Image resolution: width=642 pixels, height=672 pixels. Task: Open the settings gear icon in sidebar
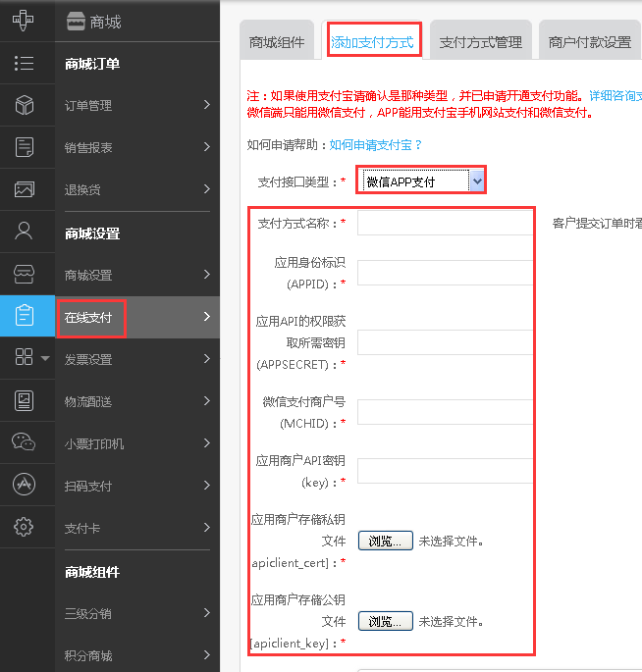pos(24,527)
